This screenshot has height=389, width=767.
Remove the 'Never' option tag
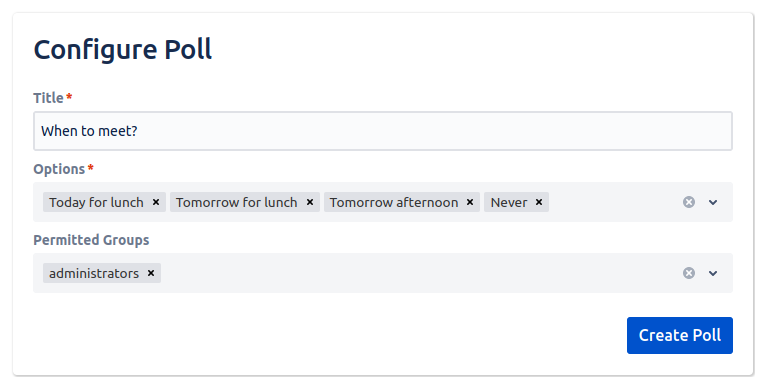coord(539,202)
